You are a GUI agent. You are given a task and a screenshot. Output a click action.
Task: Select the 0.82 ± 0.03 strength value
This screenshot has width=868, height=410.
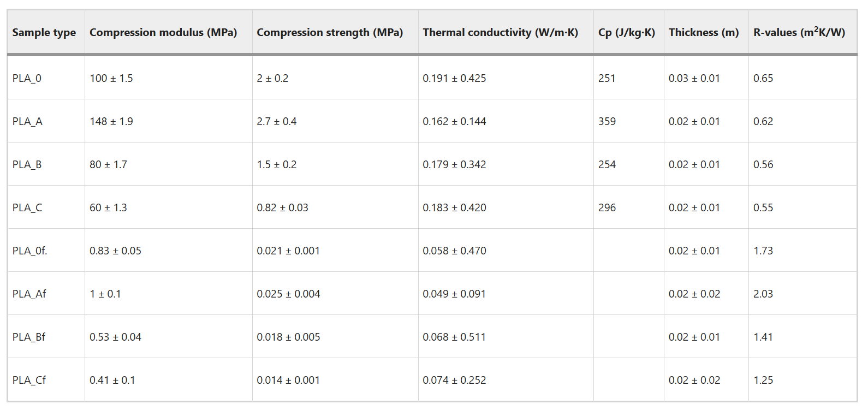(282, 207)
